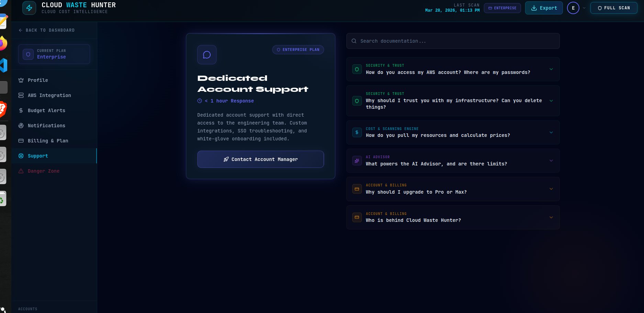644x313 pixels.
Task: Click the AWS Integration server icon
Action: (x=21, y=95)
